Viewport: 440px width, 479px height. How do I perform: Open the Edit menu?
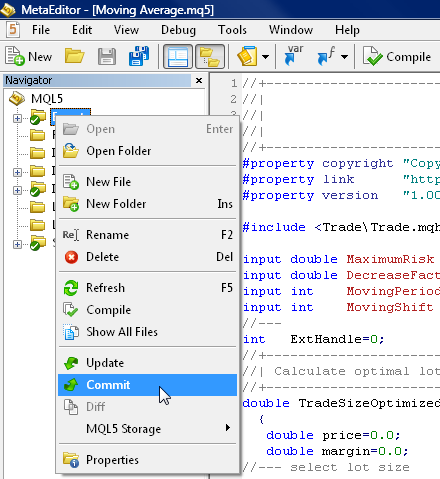tap(82, 30)
